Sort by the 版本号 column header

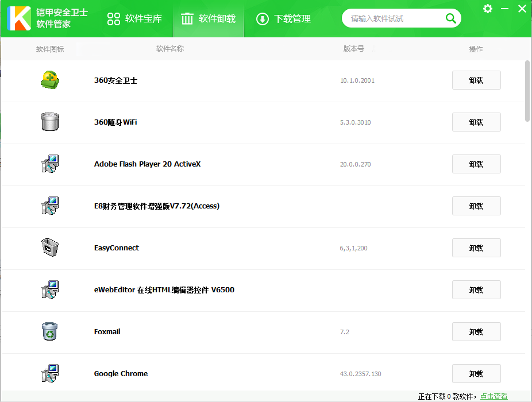pyautogui.click(x=354, y=49)
